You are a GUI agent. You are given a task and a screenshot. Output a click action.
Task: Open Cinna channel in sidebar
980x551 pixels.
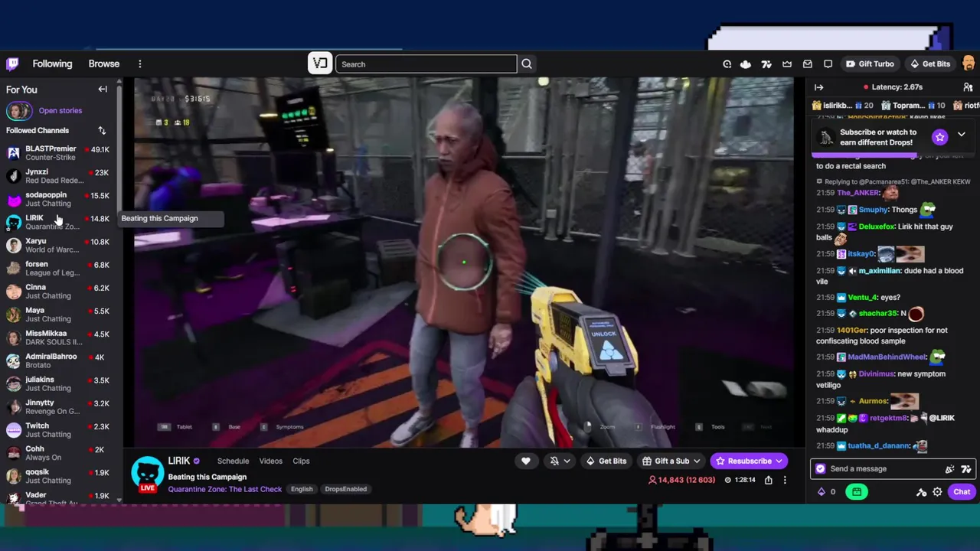pos(60,292)
